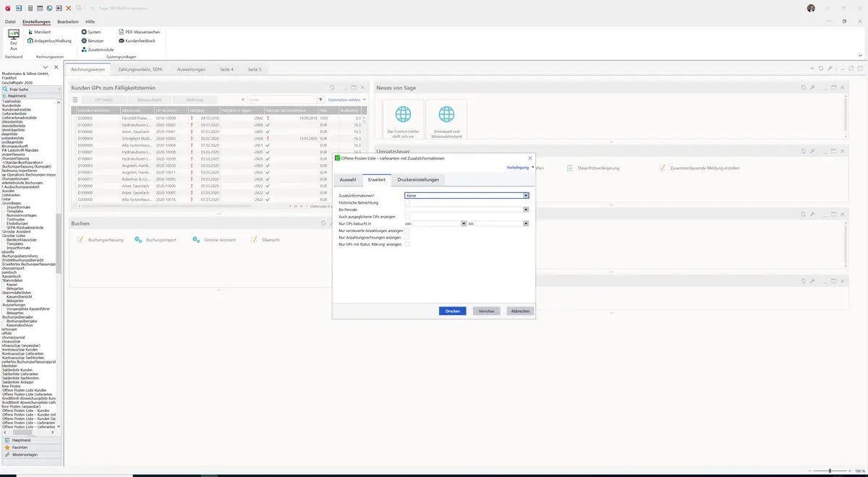
Task: Check Nur Anzahlungsrechnungen anzeigen
Action: [x=407, y=237]
